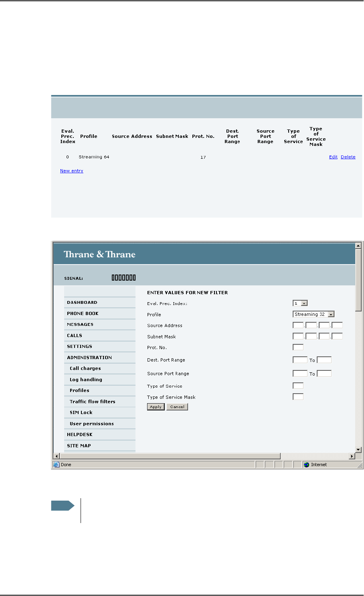Open the Calls section
This screenshot has width=364, height=596.
[100, 335]
